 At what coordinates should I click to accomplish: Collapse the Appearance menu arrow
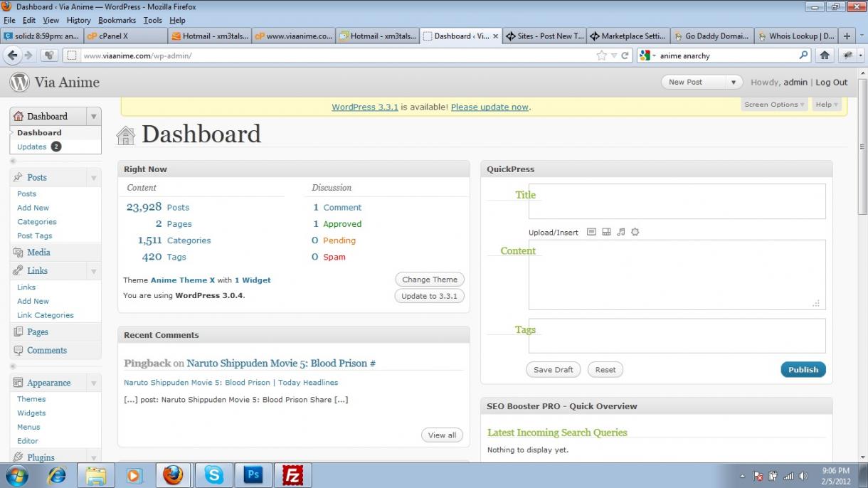93,383
